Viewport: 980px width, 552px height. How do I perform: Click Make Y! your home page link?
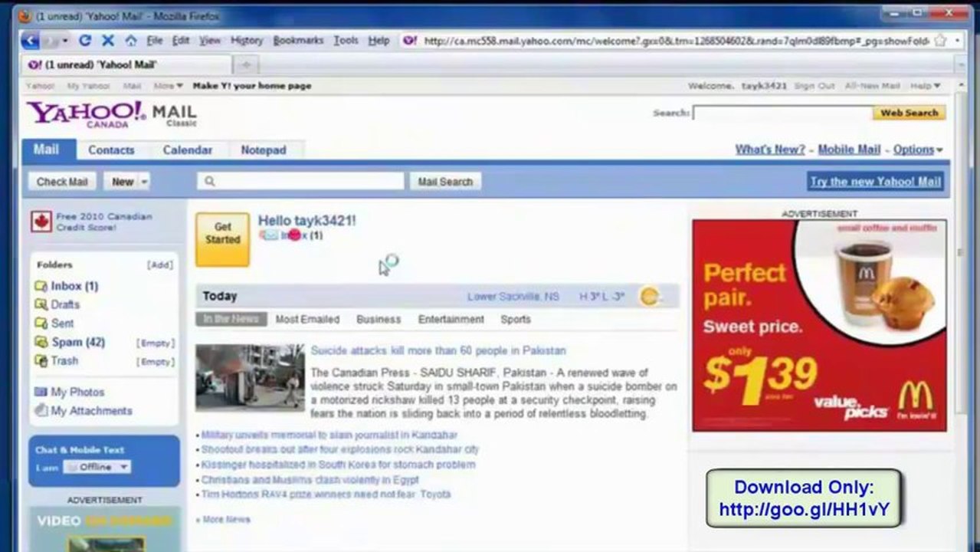click(x=252, y=86)
